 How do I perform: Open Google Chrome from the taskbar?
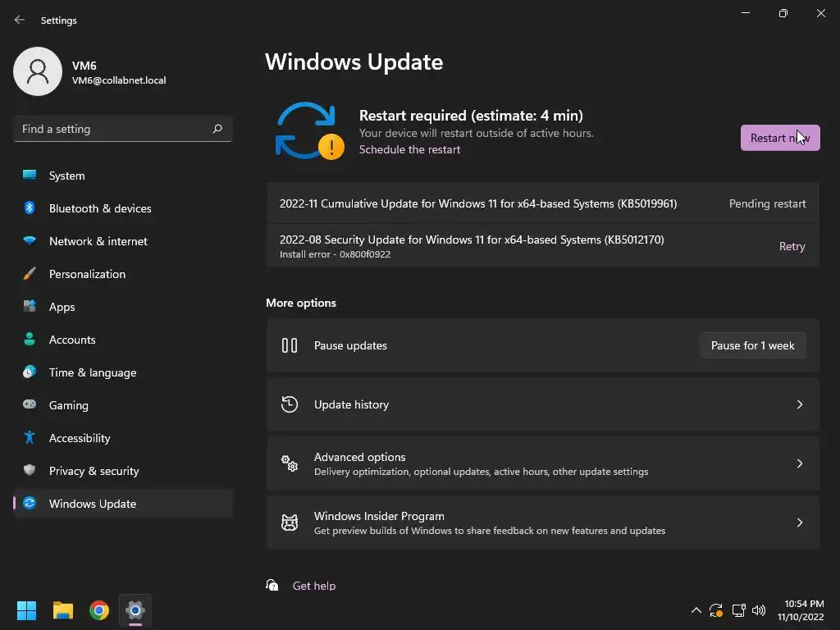tap(99, 610)
